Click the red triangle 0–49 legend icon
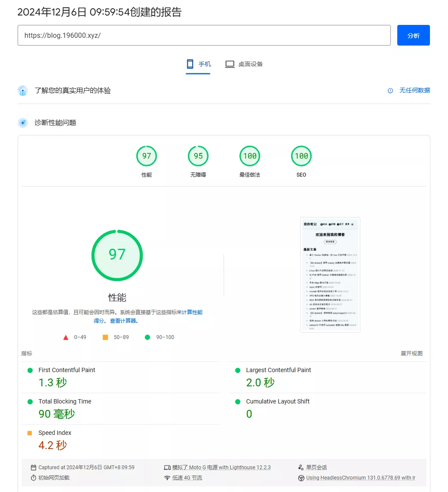Viewport: 448px width, 492px height. [66, 337]
